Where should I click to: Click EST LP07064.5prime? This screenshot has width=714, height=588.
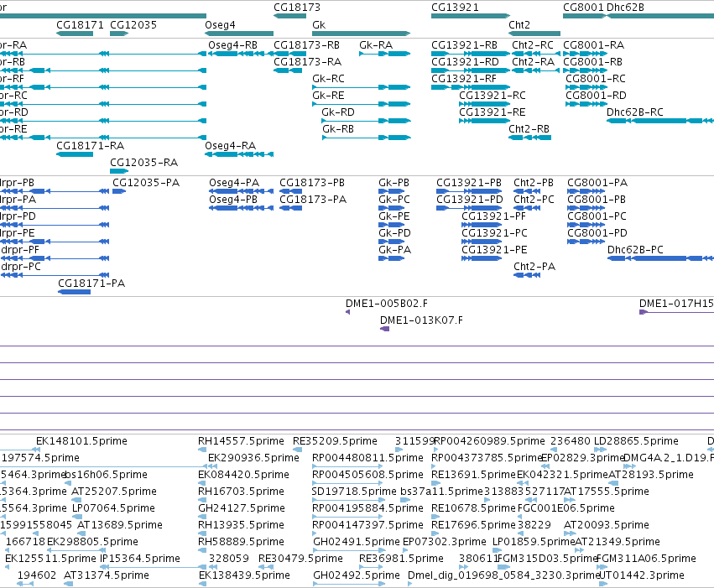point(113,508)
